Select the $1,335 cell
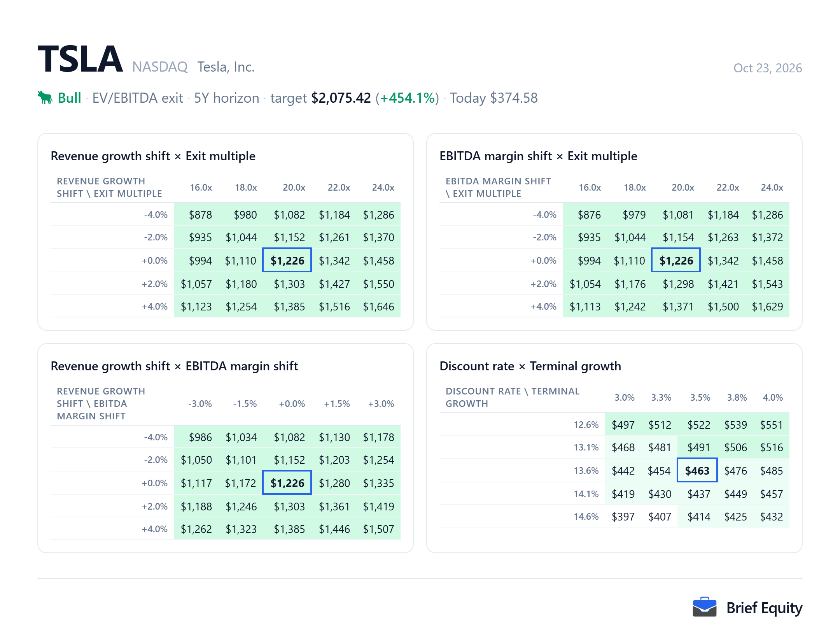 tap(378, 483)
